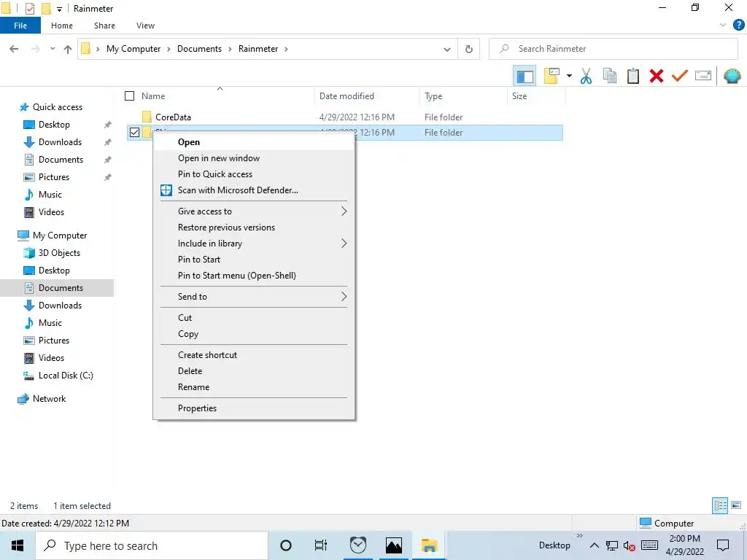Click the Windows Start button

click(18, 545)
